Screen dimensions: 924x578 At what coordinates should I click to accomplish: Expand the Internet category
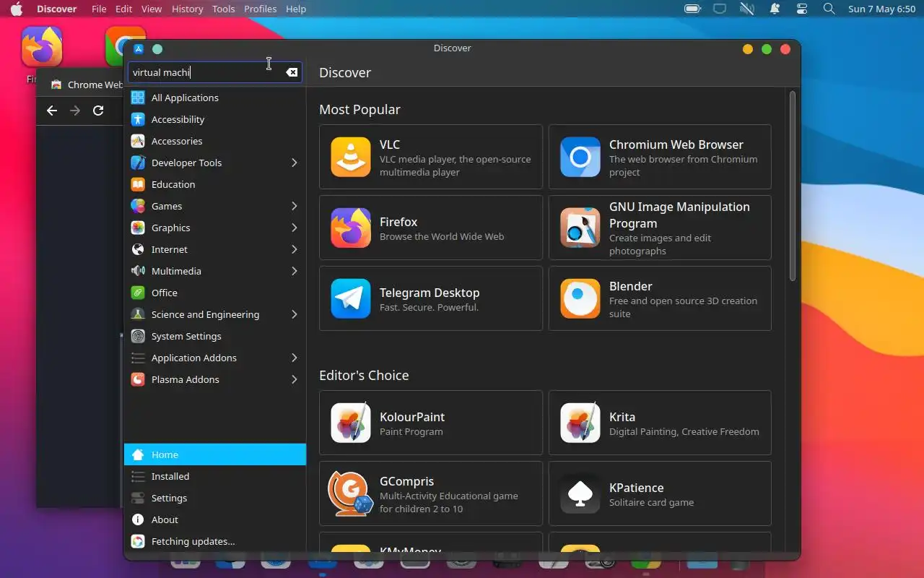click(294, 249)
